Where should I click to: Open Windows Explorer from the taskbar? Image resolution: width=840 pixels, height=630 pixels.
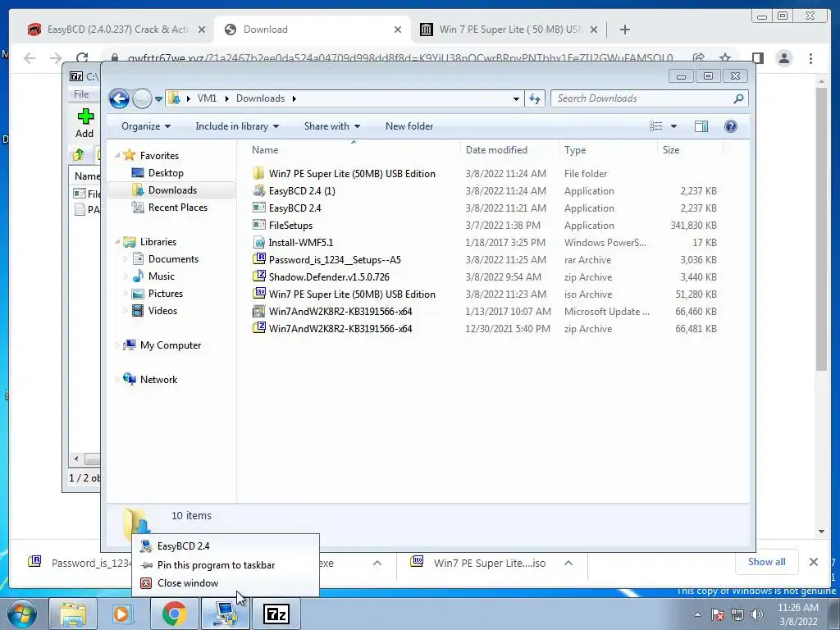pyautogui.click(x=73, y=614)
